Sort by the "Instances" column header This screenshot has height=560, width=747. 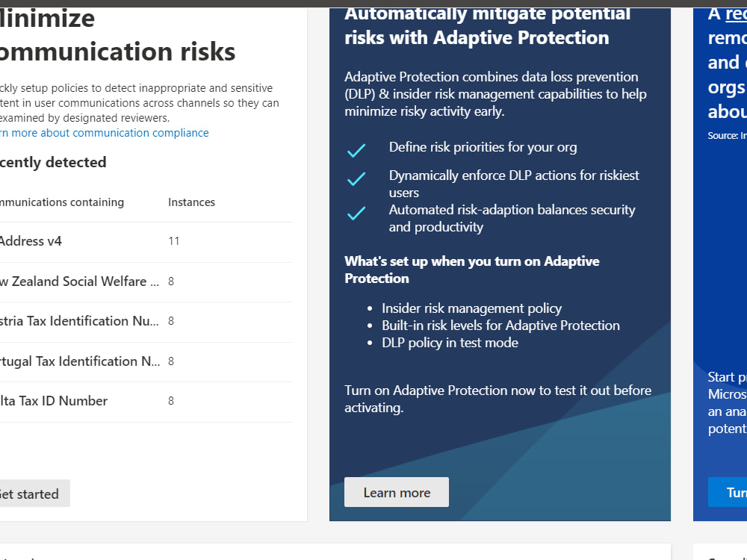coord(192,202)
